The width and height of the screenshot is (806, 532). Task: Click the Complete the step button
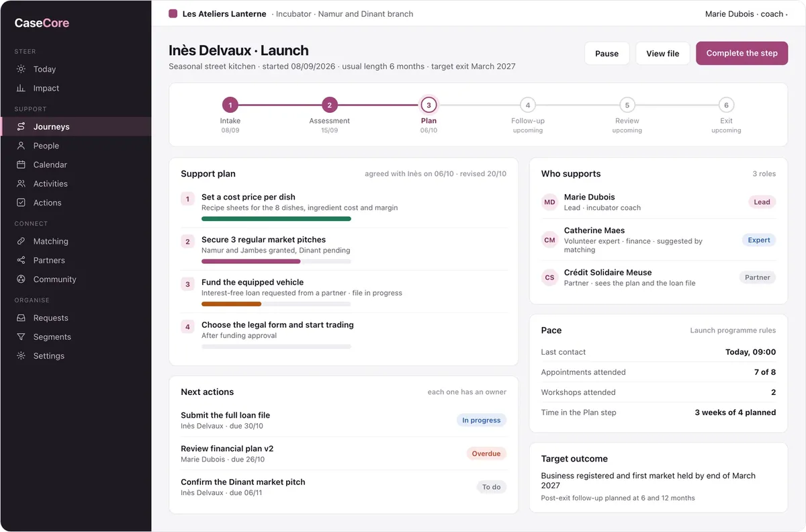(742, 53)
